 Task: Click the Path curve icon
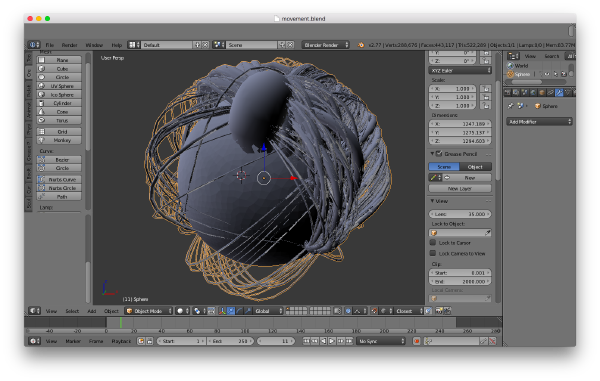pyautogui.click(x=42, y=197)
